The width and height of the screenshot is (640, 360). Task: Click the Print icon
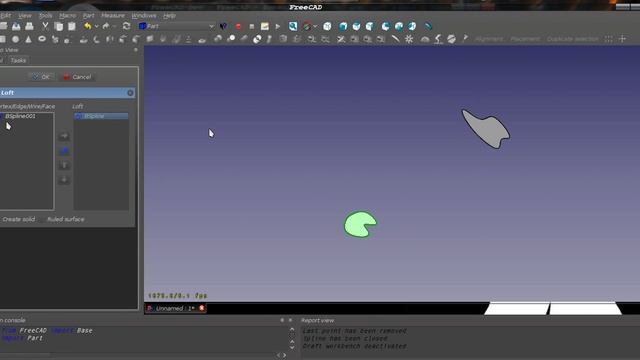click(29, 26)
